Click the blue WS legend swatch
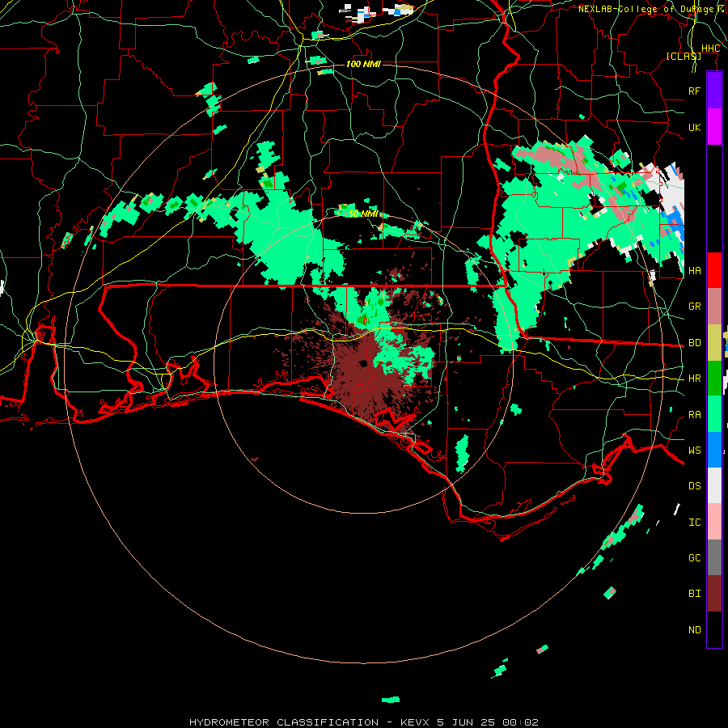Screen dimensions: 728x728 [714, 450]
